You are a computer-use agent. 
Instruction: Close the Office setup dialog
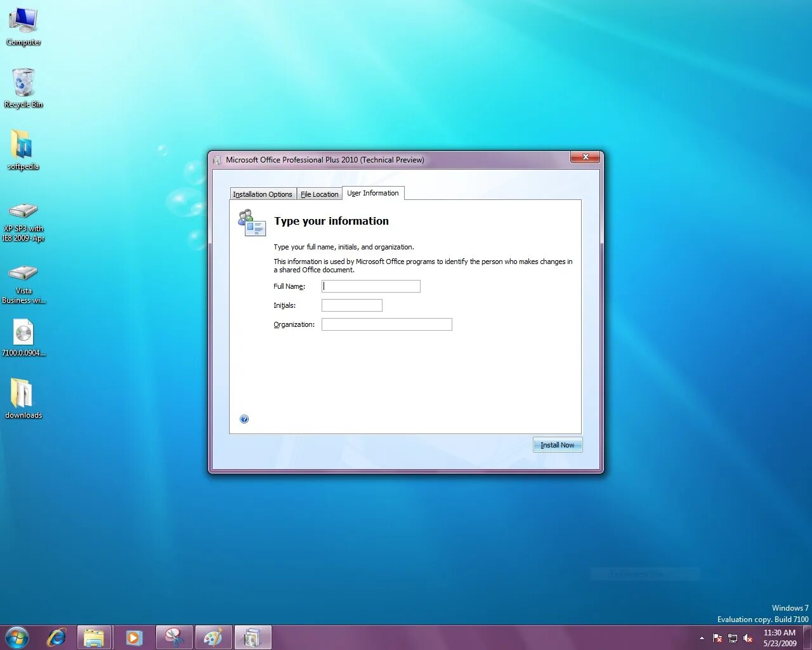585,157
